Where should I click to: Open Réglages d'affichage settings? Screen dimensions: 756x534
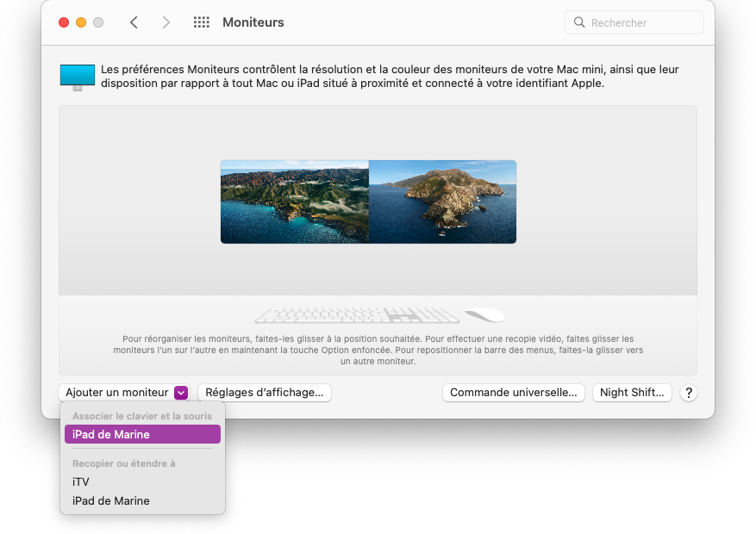(x=265, y=393)
